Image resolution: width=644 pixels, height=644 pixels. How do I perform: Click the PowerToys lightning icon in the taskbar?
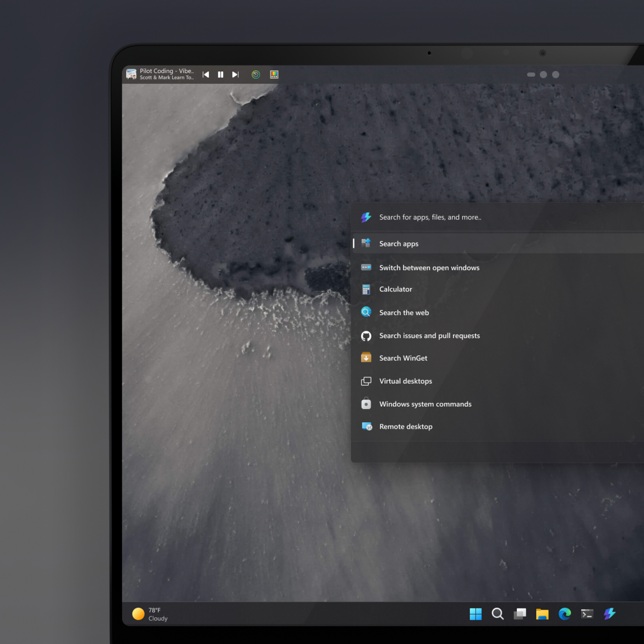coord(610,614)
